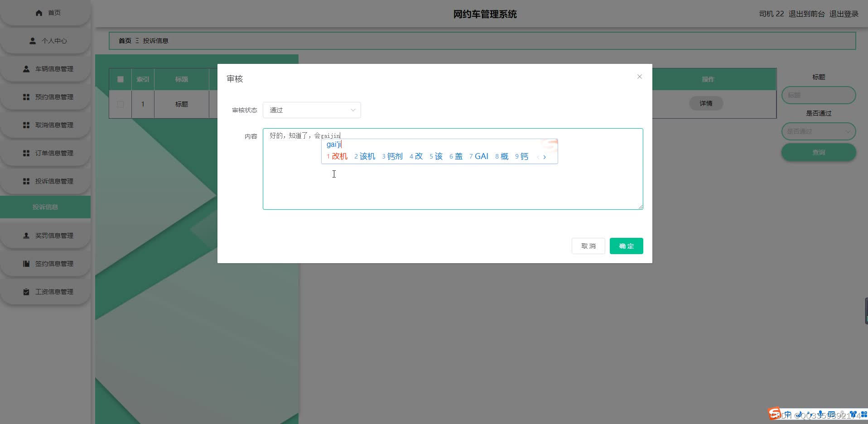868x424 pixels.
Task: Go to next IME candidate page arrow
Action: [545, 157]
